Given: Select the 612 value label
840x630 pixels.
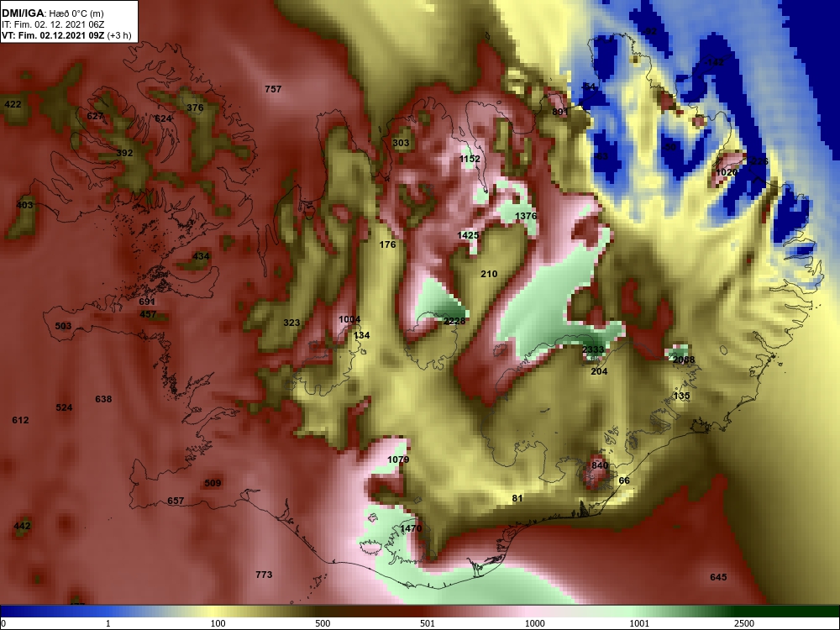Looking at the screenshot, I should pos(20,420).
